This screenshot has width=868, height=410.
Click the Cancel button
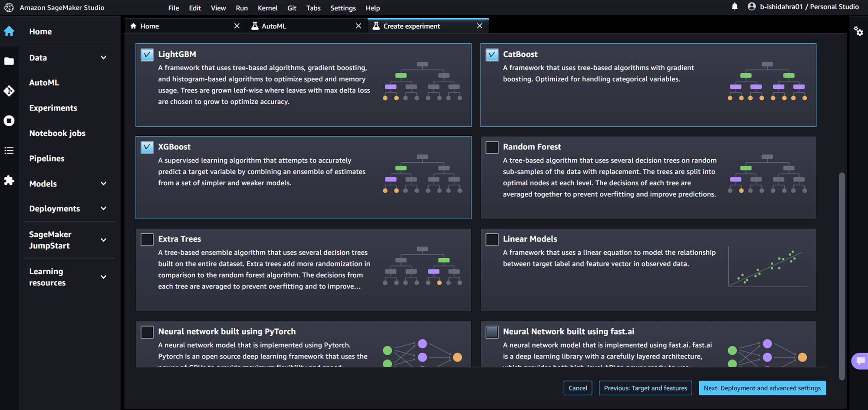pyautogui.click(x=578, y=388)
